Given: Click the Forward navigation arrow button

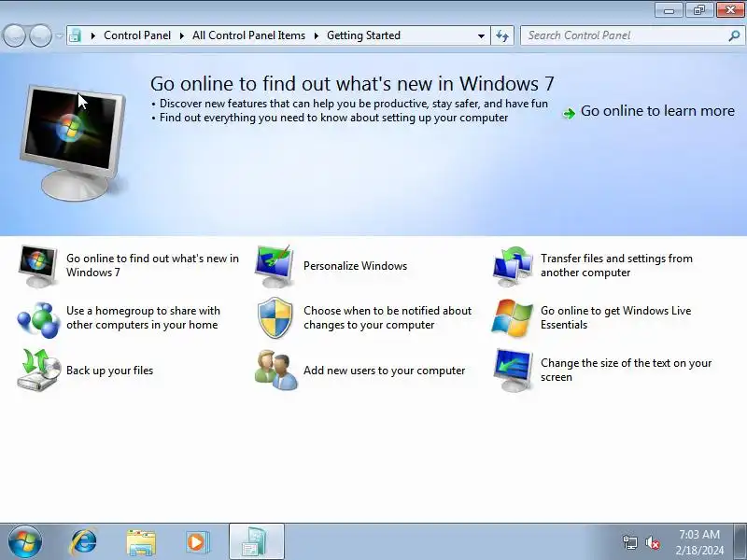Looking at the screenshot, I should tap(40, 35).
